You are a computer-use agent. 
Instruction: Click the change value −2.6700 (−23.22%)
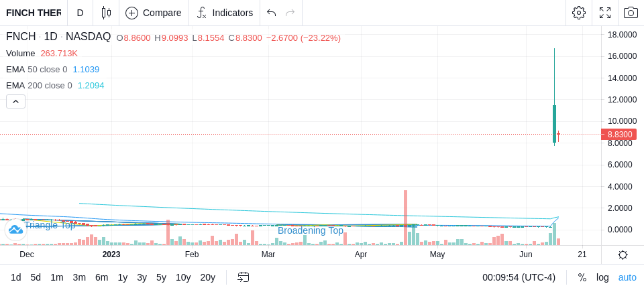303,38
